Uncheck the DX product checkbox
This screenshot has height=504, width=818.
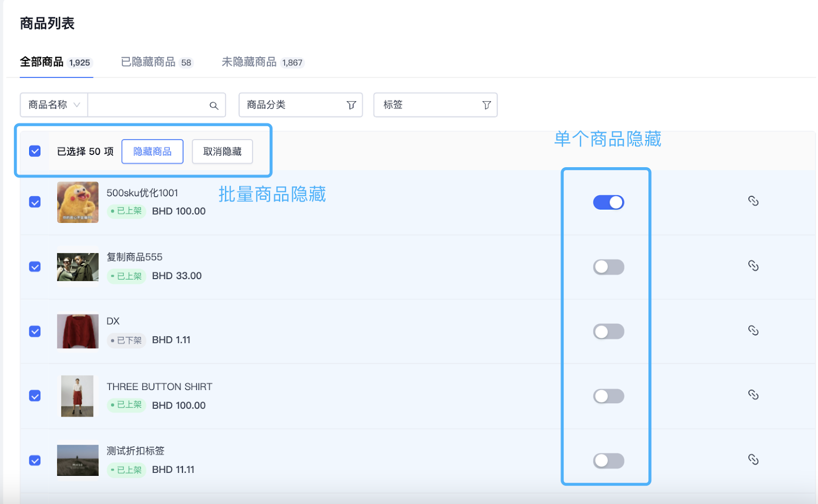35,331
